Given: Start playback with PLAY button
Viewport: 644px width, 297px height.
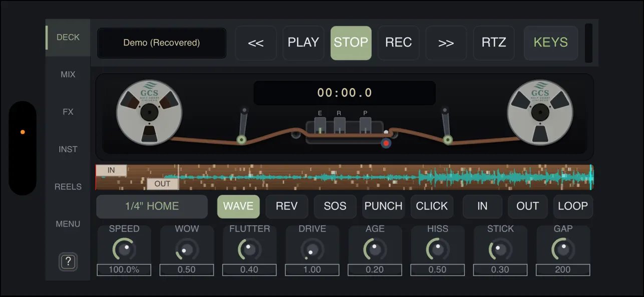Looking at the screenshot, I should pyautogui.click(x=303, y=43).
